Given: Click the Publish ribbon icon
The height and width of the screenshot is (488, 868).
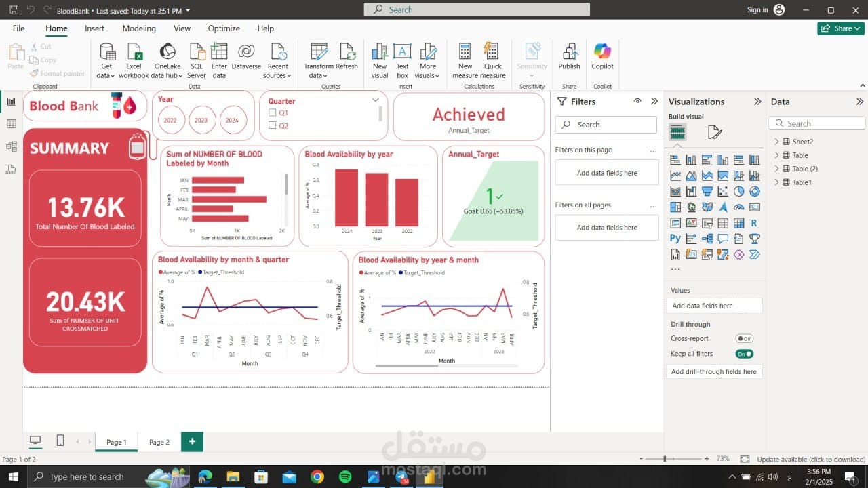Looking at the screenshot, I should (569, 56).
